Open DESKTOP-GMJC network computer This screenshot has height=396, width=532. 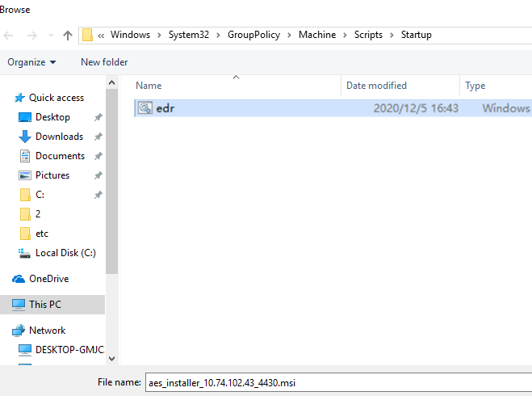(69, 350)
